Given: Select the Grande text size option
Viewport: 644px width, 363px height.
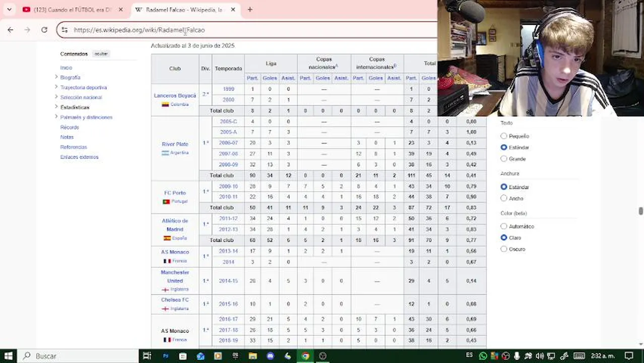Looking at the screenshot, I should point(504,159).
